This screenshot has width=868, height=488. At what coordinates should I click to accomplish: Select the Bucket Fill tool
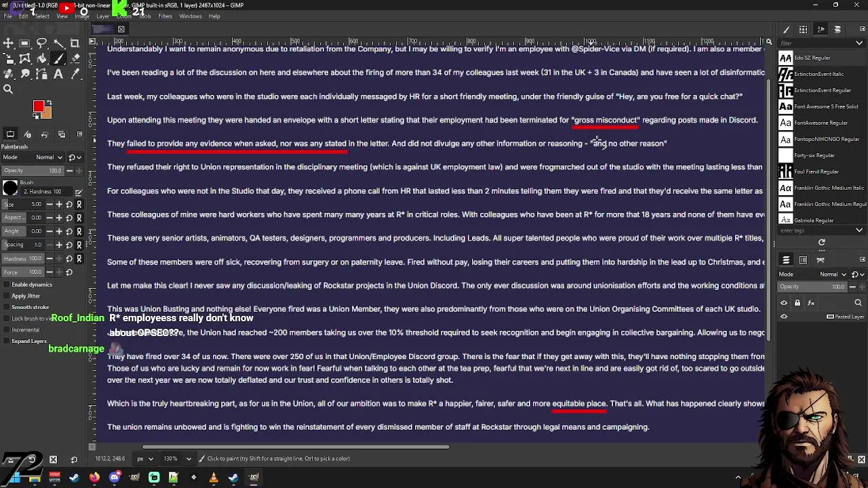41,59
